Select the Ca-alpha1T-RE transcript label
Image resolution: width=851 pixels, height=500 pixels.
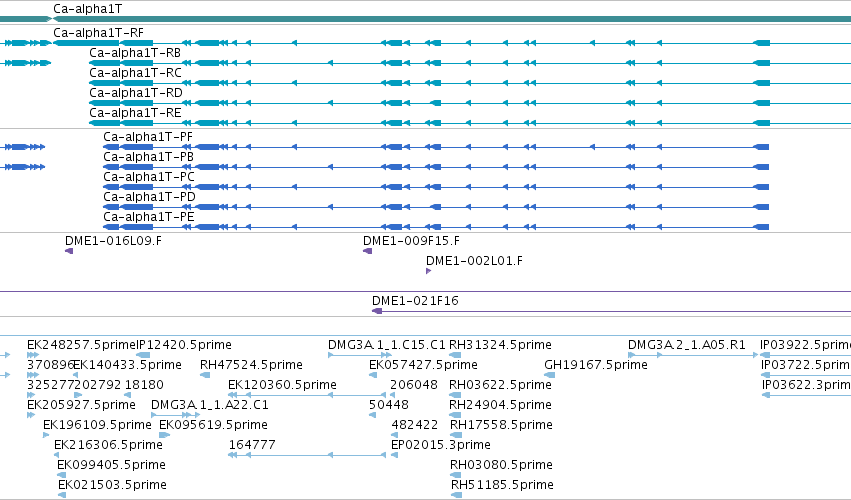coord(135,113)
